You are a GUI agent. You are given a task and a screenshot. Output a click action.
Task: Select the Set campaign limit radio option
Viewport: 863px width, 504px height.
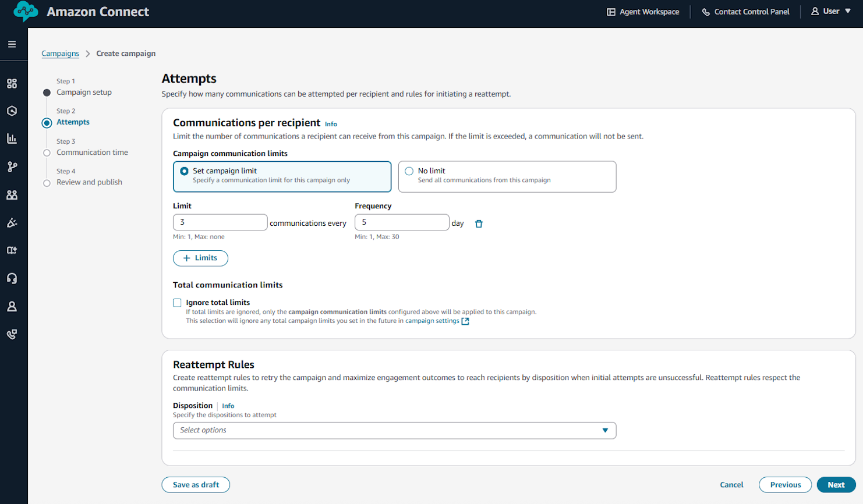pos(185,171)
